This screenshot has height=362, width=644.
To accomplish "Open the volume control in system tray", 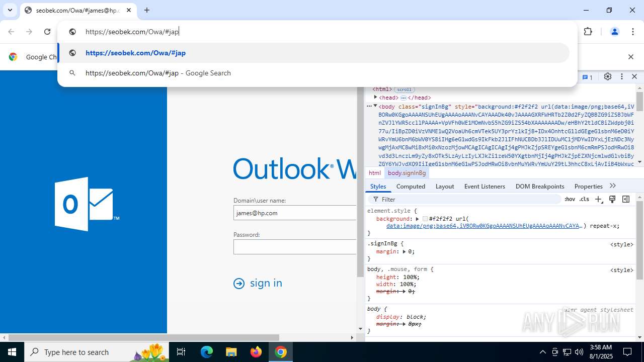I will coord(579,352).
